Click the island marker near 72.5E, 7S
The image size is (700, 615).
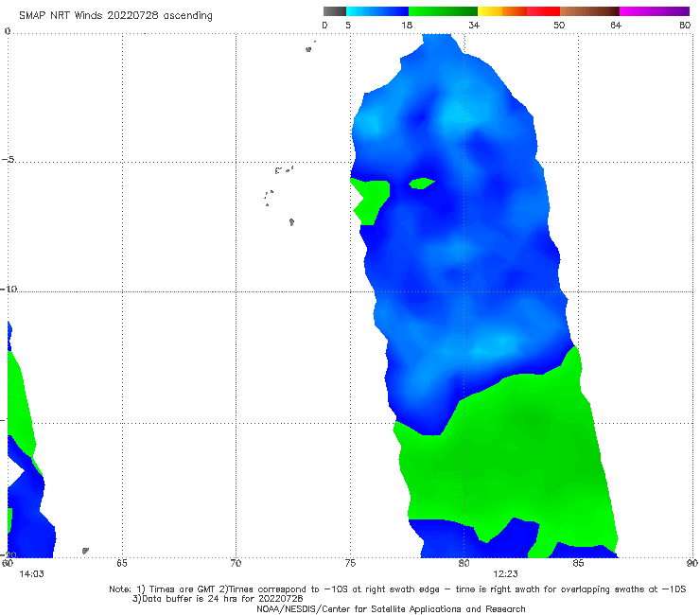point(291,222)
